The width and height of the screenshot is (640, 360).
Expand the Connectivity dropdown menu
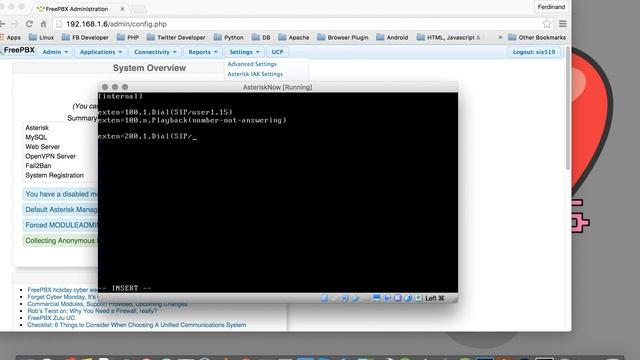(155, 52)
